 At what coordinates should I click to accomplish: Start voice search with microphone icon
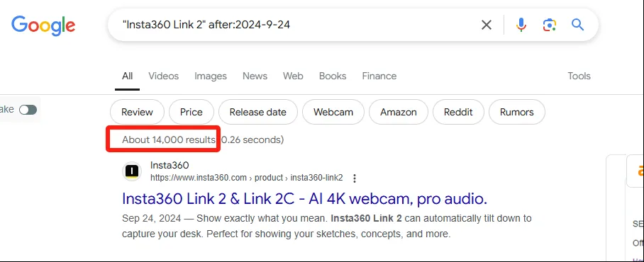coord(521,25)
